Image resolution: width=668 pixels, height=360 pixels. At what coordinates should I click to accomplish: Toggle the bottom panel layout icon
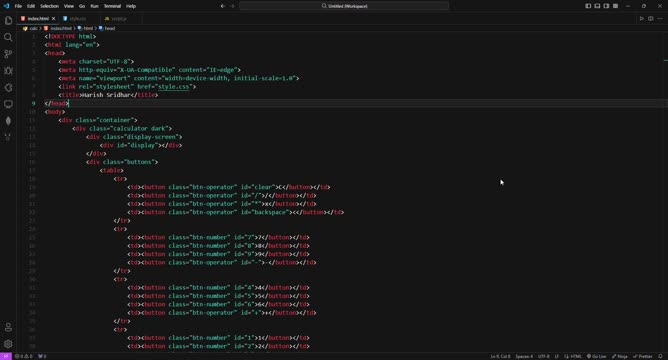click(597, 6)
